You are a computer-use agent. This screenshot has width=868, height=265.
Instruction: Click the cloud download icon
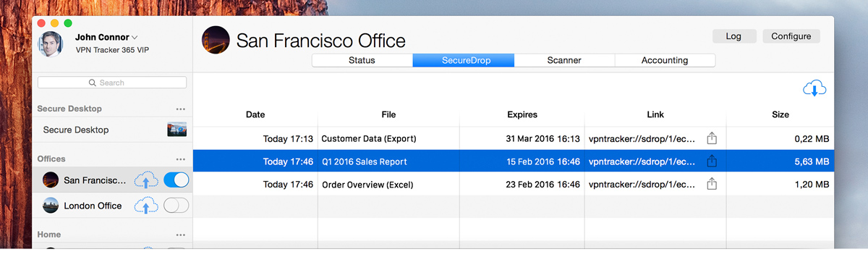(x=814, y=89)
